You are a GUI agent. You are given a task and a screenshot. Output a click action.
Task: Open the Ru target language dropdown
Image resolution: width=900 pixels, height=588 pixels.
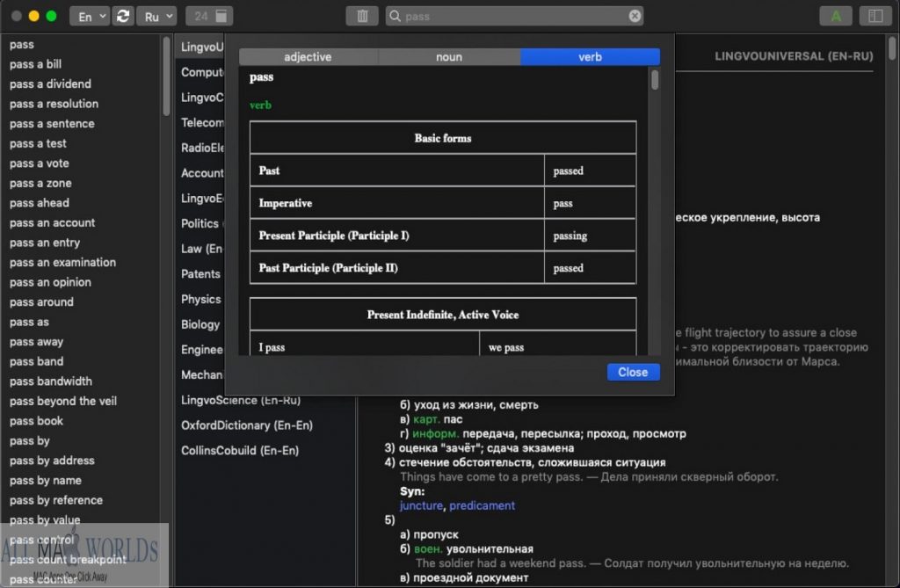pyautogui.click(x=156, y=16)
